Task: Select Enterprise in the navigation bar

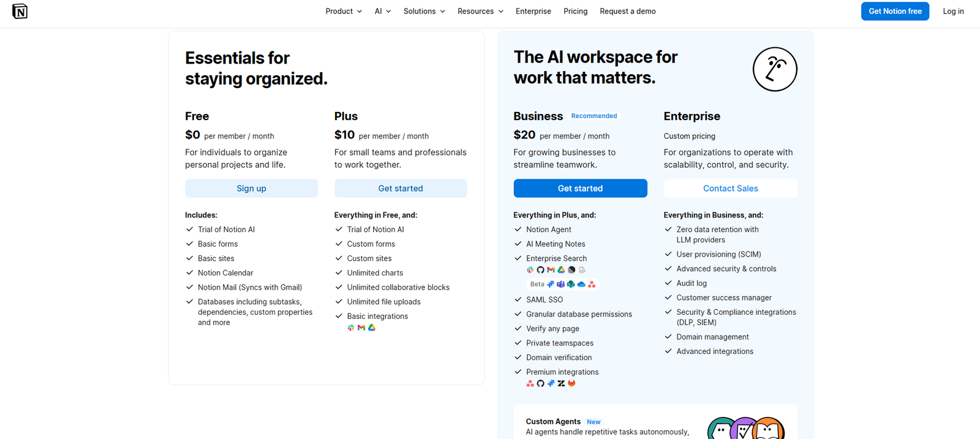Action: click(533, 11)
